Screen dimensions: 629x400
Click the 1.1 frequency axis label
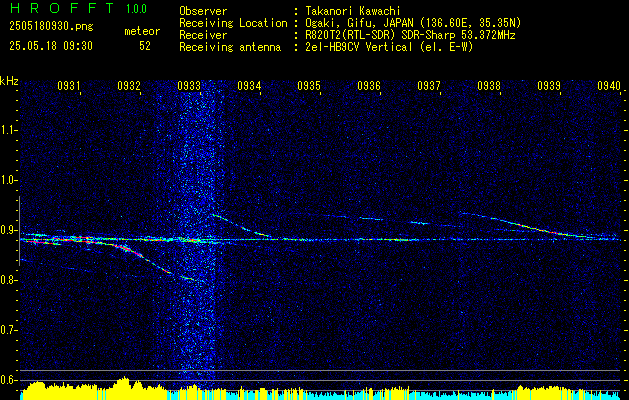pos(9,130)
